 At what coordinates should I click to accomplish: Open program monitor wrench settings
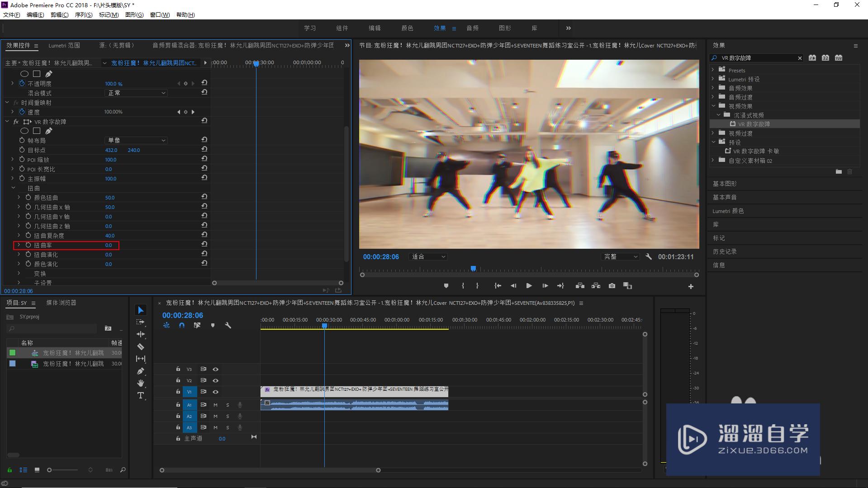coord(649,256)
